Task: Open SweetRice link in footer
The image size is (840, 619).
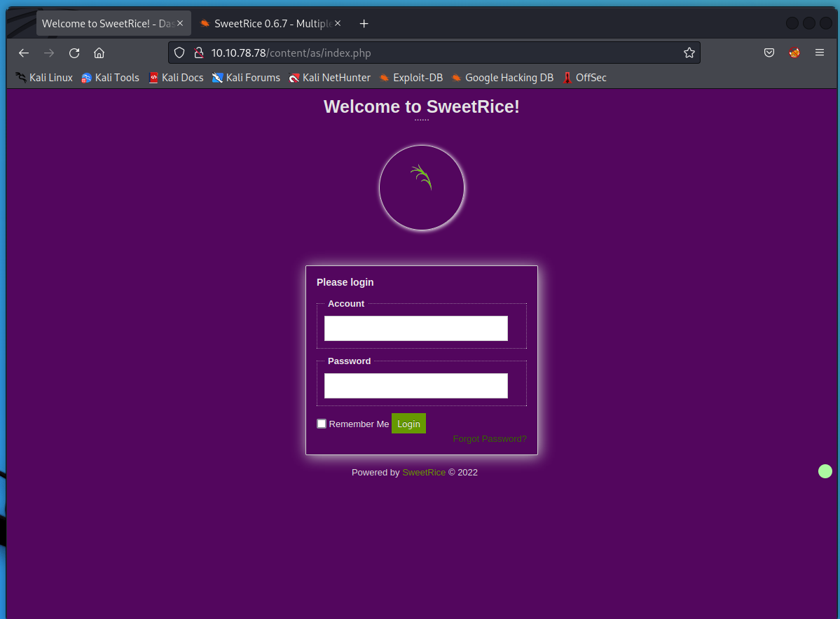Action: pos(423,473)
